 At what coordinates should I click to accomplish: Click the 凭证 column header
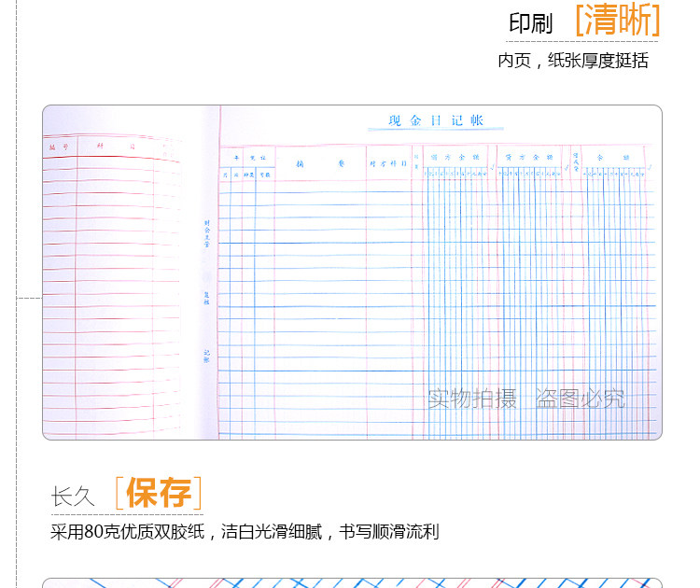click(259, 156)
